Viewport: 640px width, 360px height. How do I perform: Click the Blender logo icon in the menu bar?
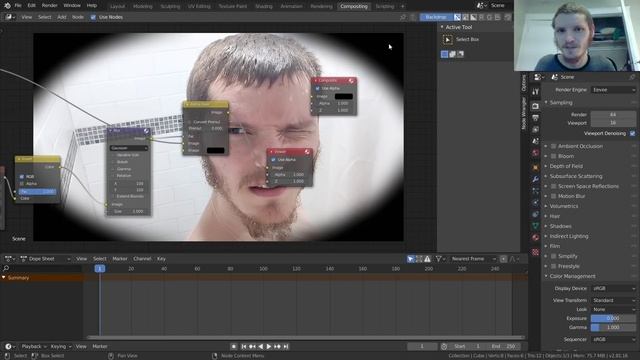tap(7, 6)
